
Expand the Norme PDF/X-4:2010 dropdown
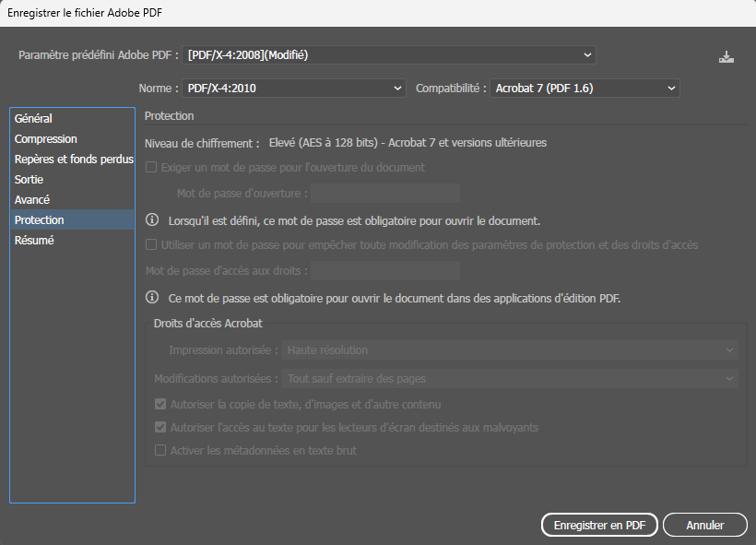click(293, 89)
